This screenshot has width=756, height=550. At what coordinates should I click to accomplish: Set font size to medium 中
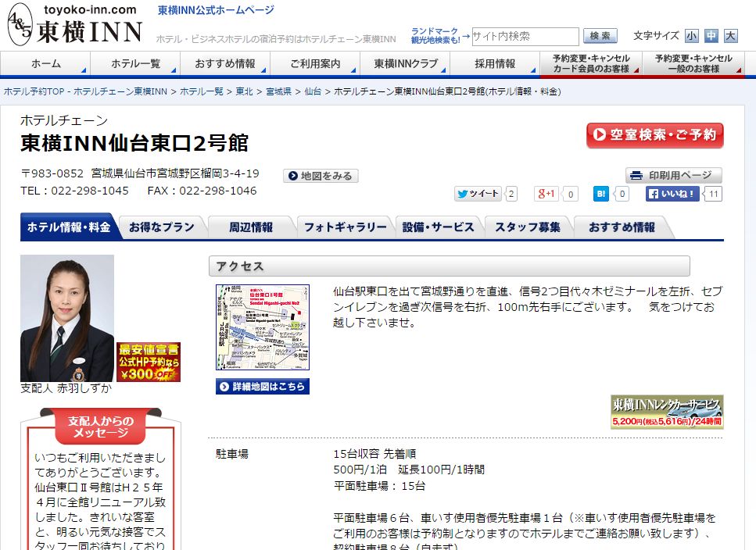click(x=711, y=36)
